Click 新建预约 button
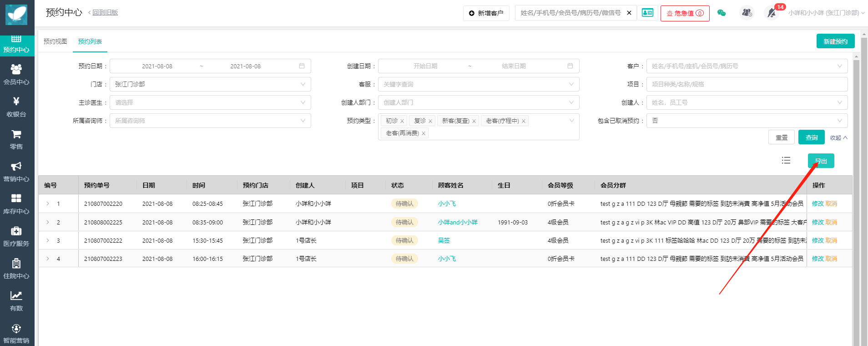 pyautogui.click(x=835, y=41)
